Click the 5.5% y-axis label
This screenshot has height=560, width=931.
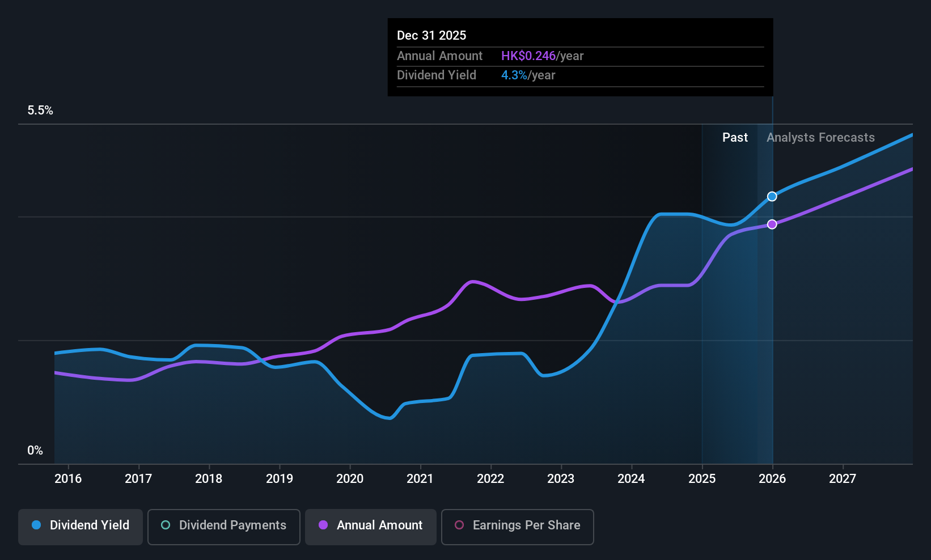coord(40,111)
